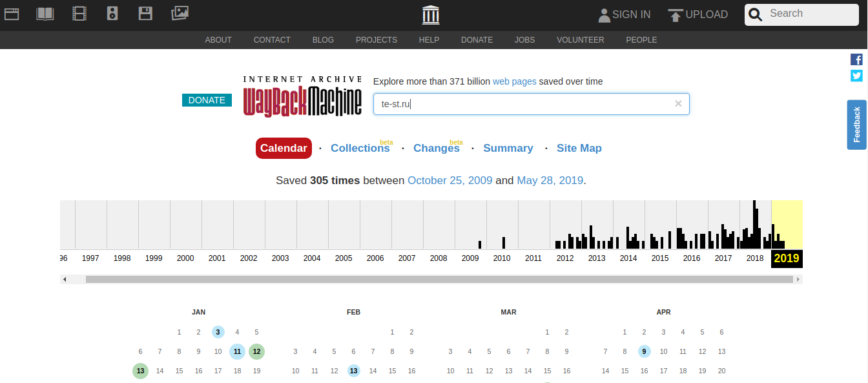
Task: Open the Video film strip icon
Action: 79,14
